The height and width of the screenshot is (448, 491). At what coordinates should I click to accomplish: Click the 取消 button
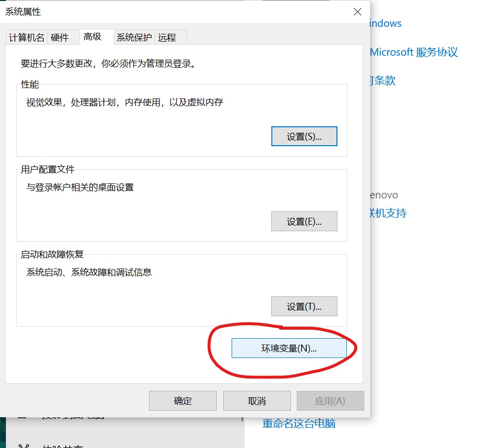[x=257, y=401]
